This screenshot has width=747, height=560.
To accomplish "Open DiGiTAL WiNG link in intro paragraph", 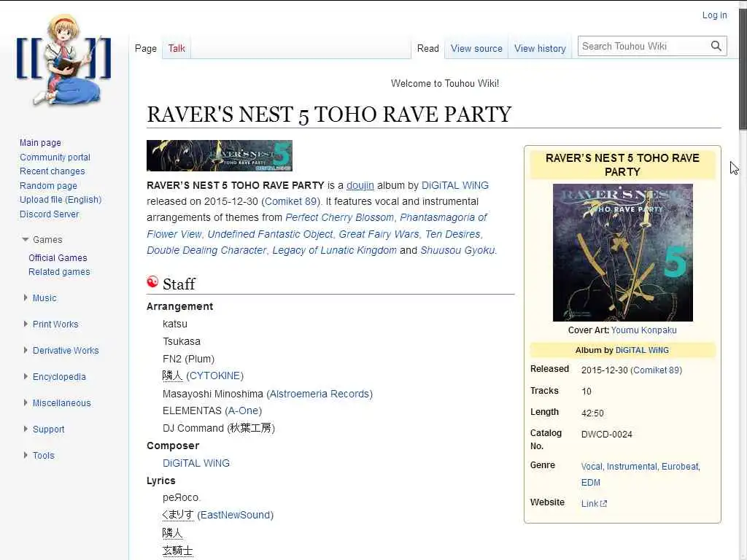I will 455,185.
